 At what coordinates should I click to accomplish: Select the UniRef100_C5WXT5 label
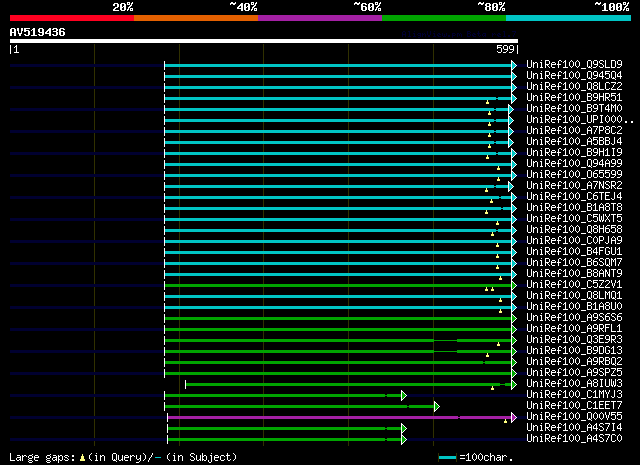pyautogui.click(x=574, y=219)
